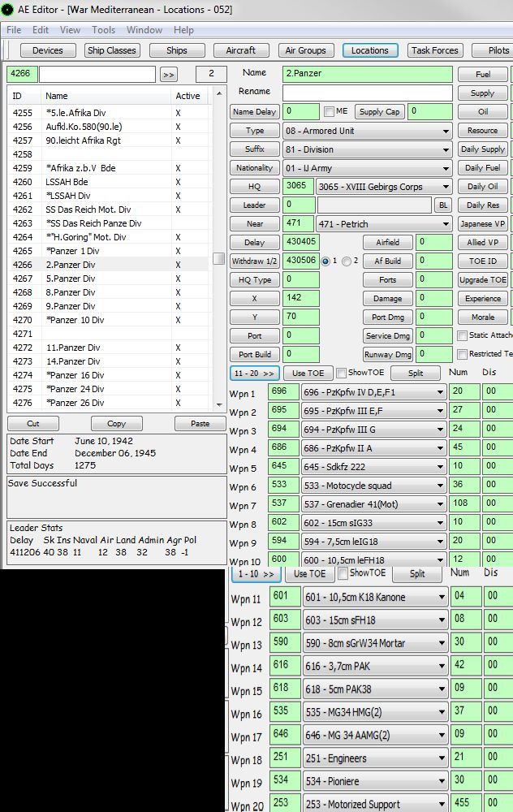The height and width of the screenshot is (812, 513).
Task: Click the Delay field 430405
Action: (x=301, y=242)
